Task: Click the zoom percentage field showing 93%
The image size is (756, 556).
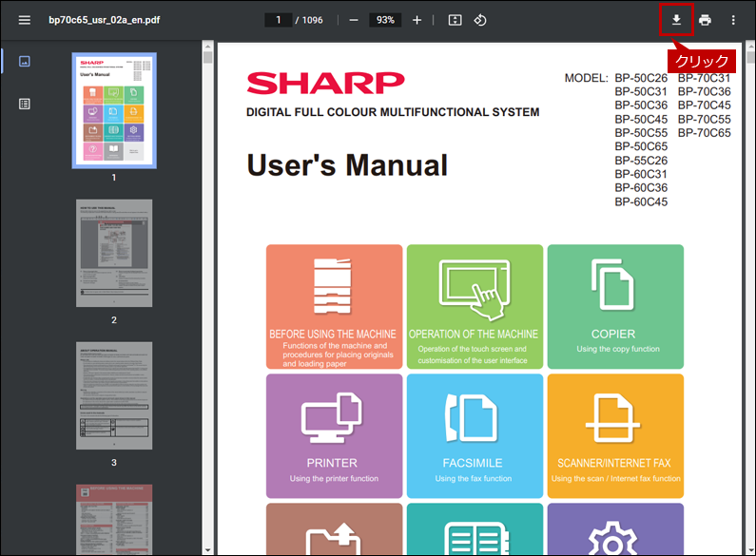Action: [385, 20]
